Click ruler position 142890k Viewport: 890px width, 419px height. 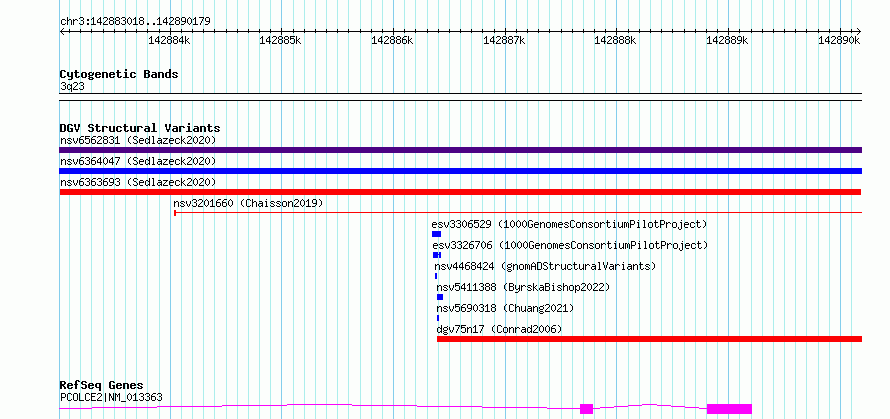[x=839, y=40]
